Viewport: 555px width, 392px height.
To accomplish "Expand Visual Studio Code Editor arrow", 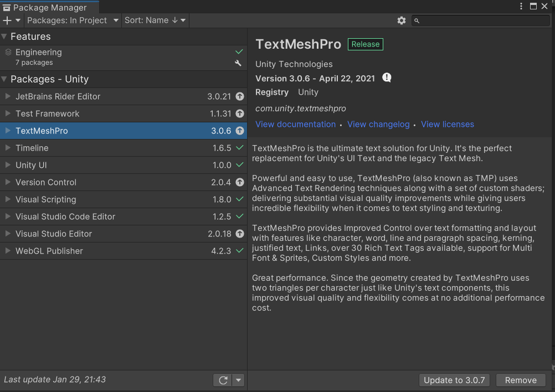I will (8, 216).
